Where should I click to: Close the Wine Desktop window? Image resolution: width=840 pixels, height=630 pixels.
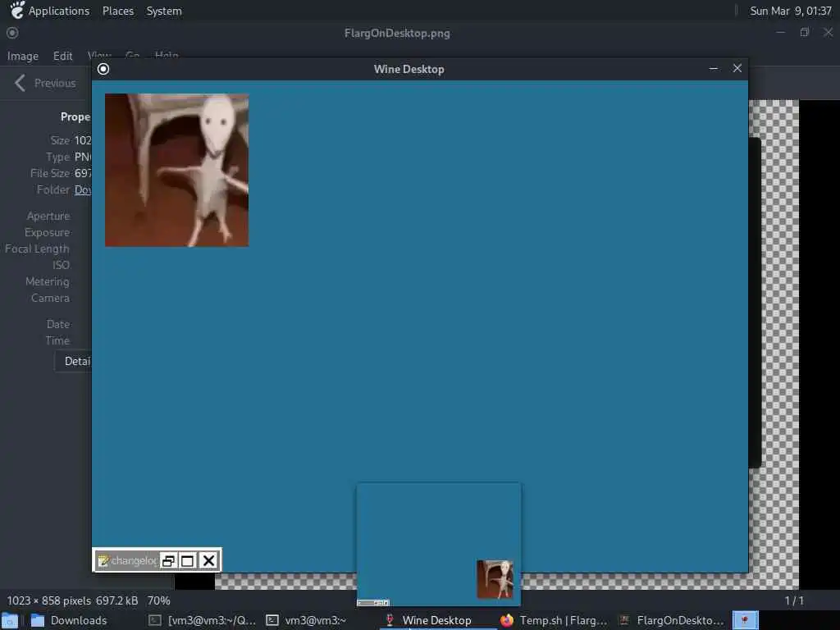pyautogui.click(x=737, y=68)
